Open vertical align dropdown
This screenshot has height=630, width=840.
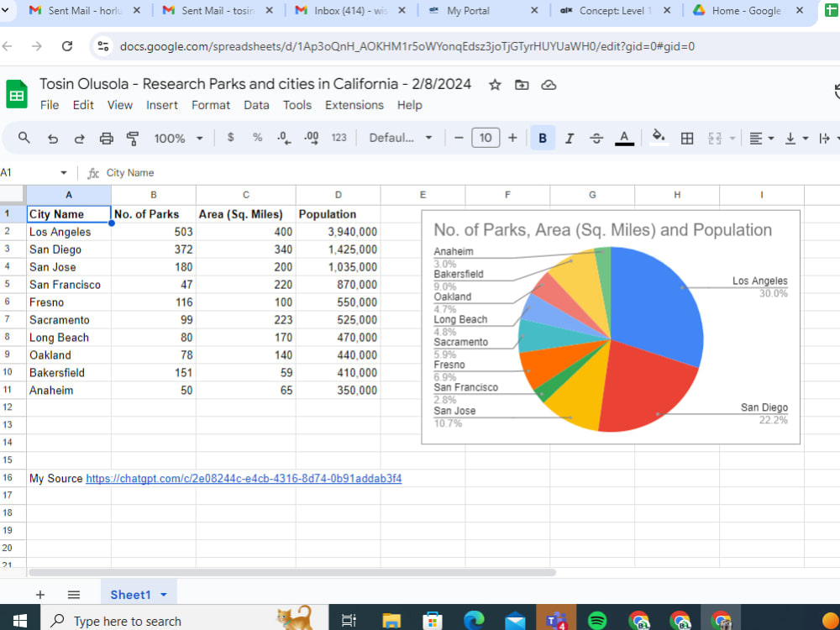pos(796,139)
